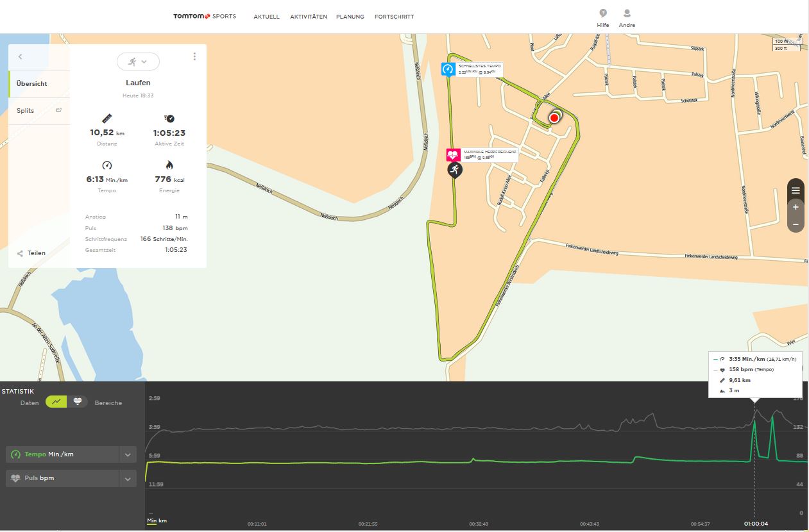Click the back arrow in the sidebar

click(21, 57)
